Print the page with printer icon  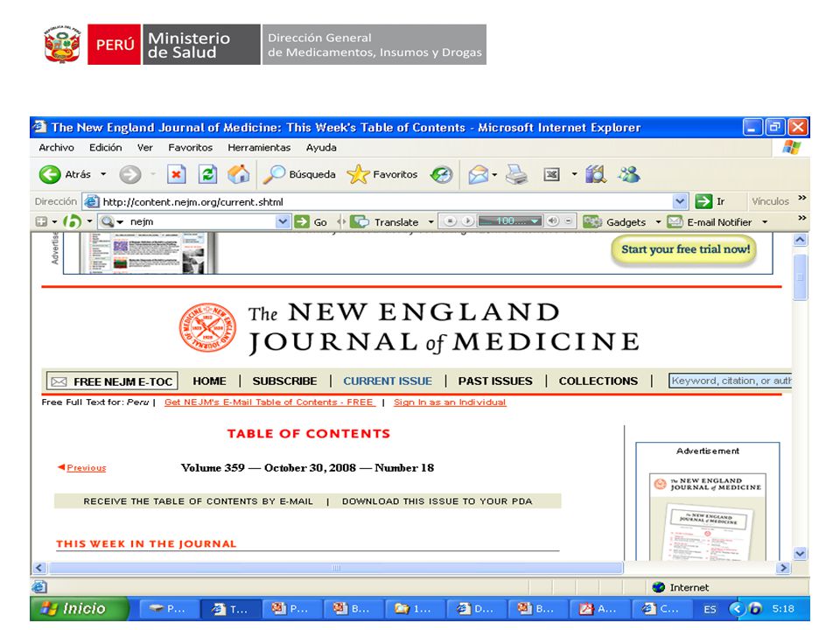coord(516,175)
